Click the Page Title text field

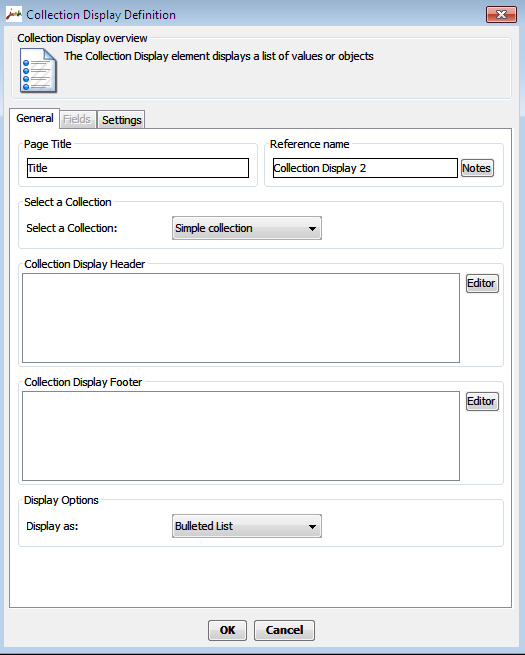138,168
